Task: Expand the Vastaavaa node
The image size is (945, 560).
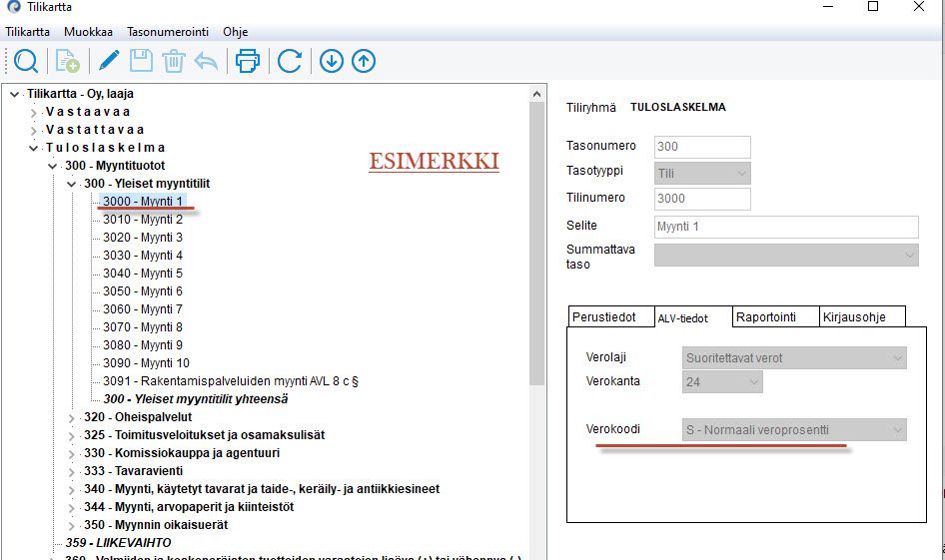Action: coord(34,113)
